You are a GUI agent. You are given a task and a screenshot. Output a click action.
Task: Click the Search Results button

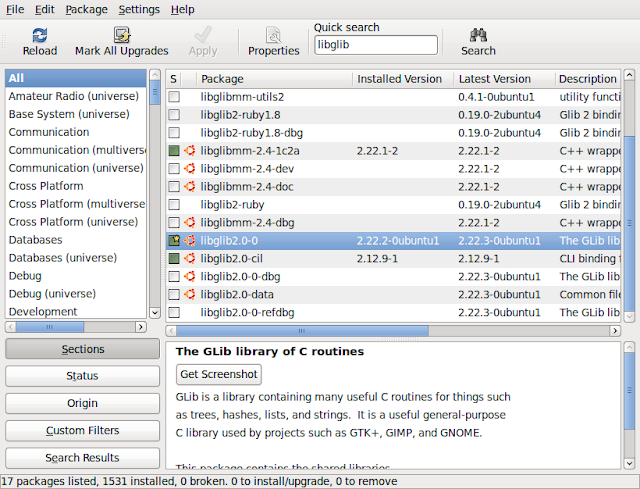82,458
